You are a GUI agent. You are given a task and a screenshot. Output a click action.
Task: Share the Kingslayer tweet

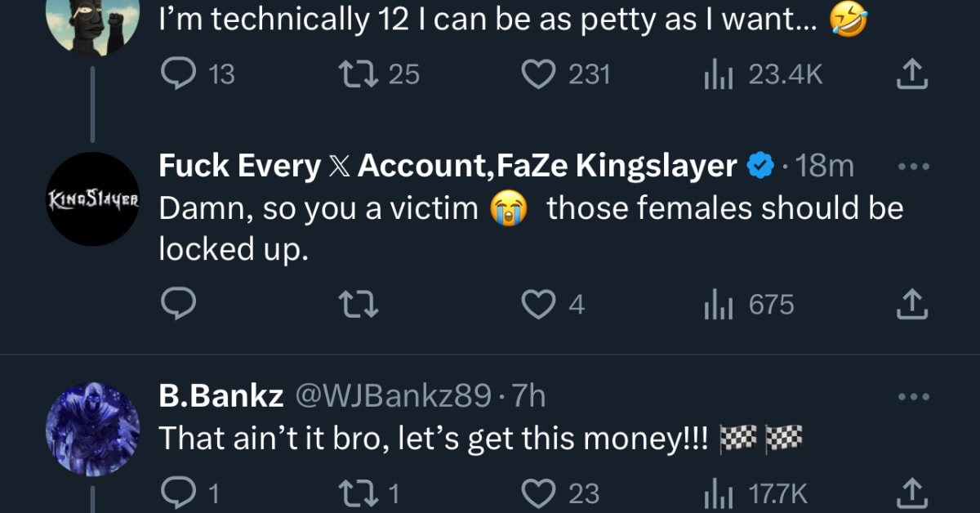coord(914,305)
